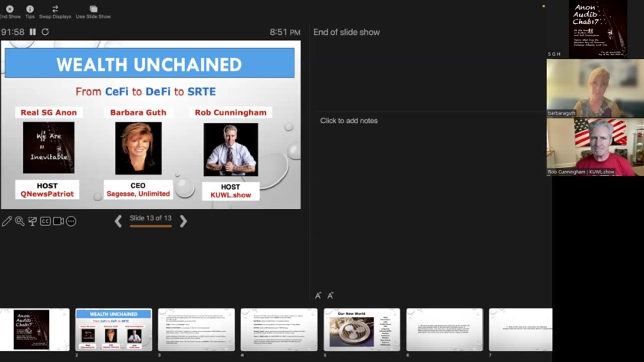Click Barbara Guth portrait on slide
Image resolution: width=644 pixels, height=362 pixels.
click(x=138, y=148)
